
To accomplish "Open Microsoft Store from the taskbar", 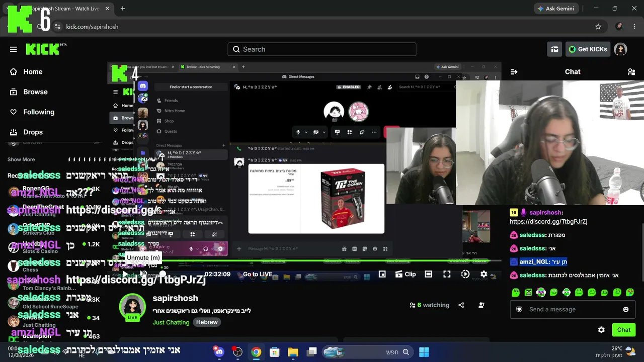I will [275, 352].
